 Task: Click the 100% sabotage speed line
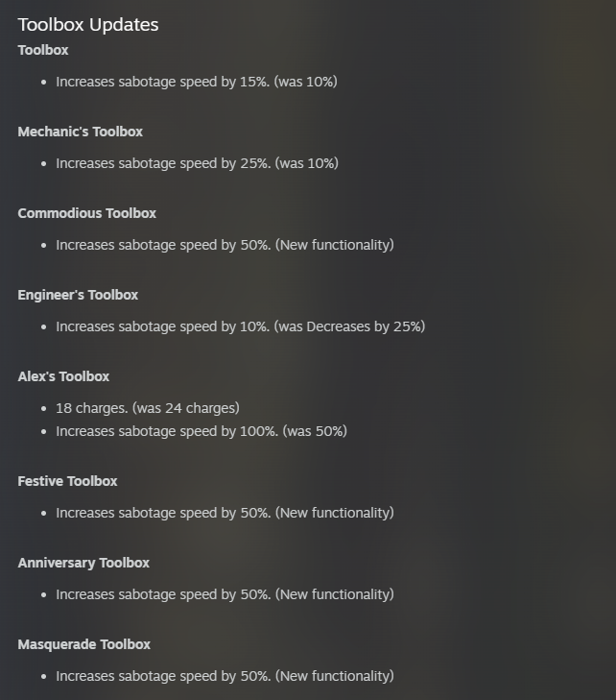(201, 432)
